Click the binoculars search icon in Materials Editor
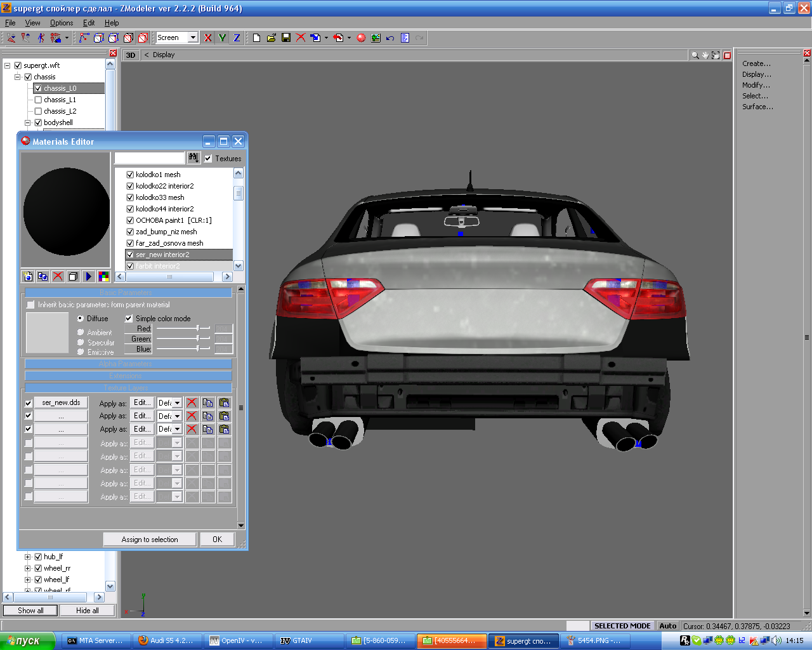 193,157
